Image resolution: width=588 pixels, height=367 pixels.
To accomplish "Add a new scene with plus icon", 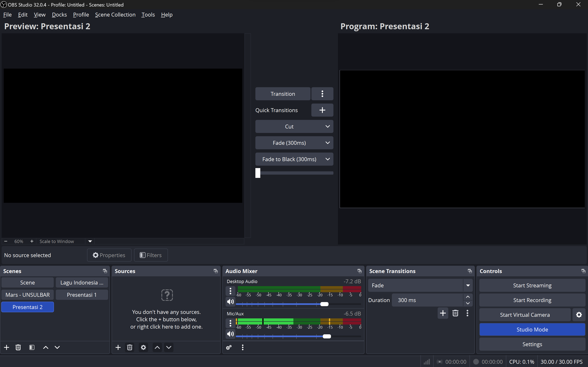I will pos(7,347).
